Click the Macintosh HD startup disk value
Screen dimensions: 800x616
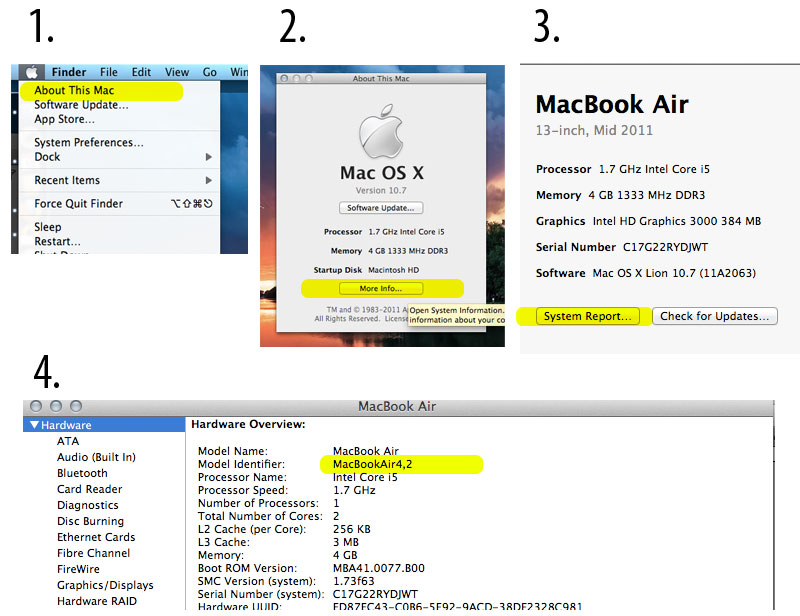click(x=393, y=270)
